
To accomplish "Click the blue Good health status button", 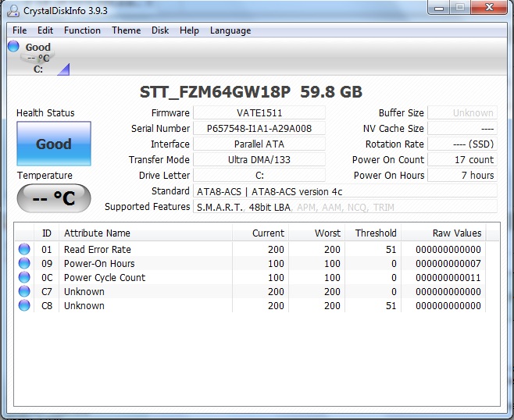I will (x=54, y=144).
